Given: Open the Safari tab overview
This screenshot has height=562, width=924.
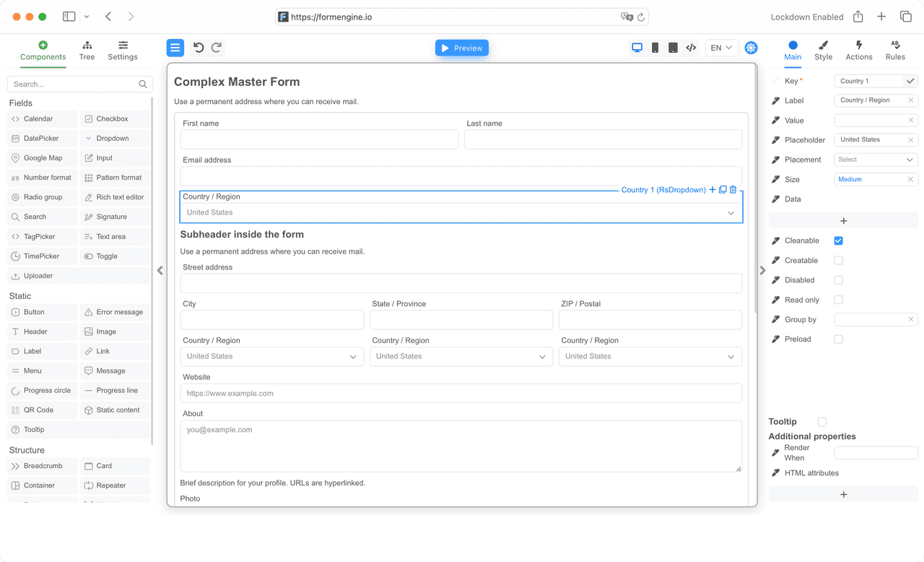Looking at the screenshot, I should click(905, 17).
